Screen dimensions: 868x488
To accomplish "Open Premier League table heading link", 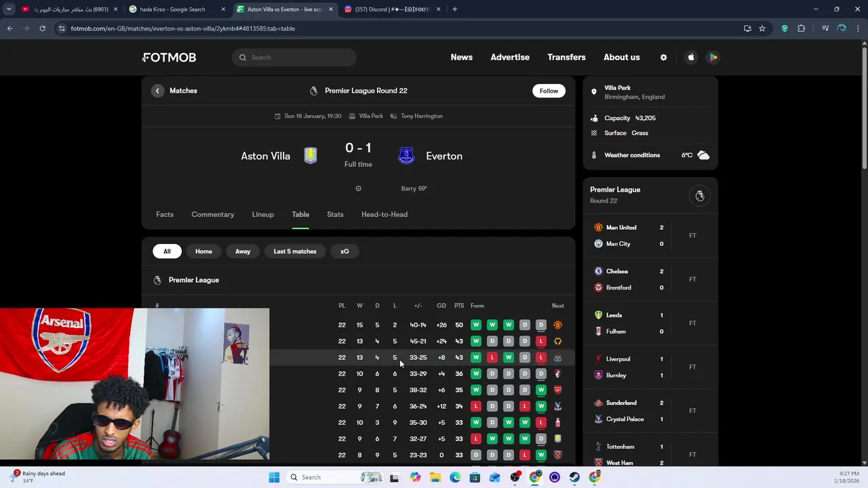I will click(194, 280).
